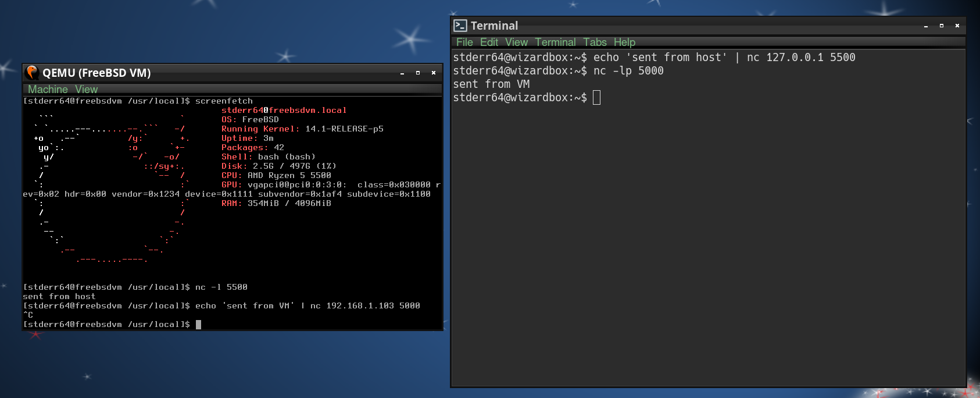Open the File menu in Terminal
The height and width of the screenshot is (398, 980).
click(x=464, y=42)
